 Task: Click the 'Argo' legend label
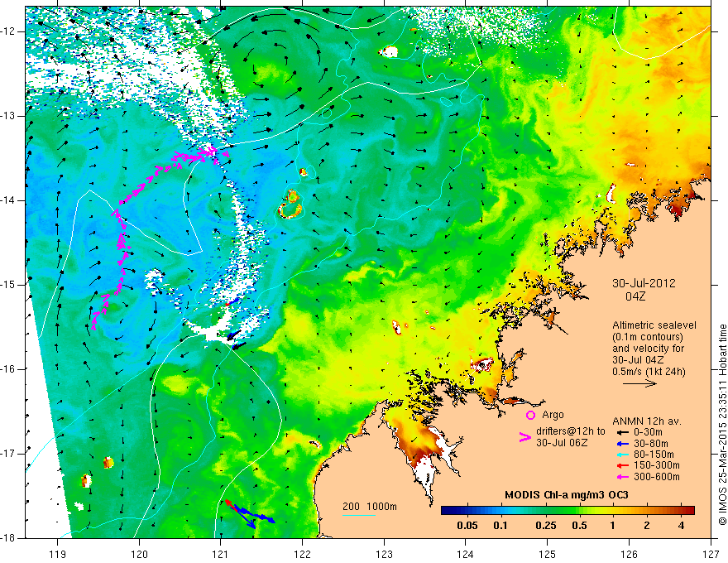click(x=553, y=415)
